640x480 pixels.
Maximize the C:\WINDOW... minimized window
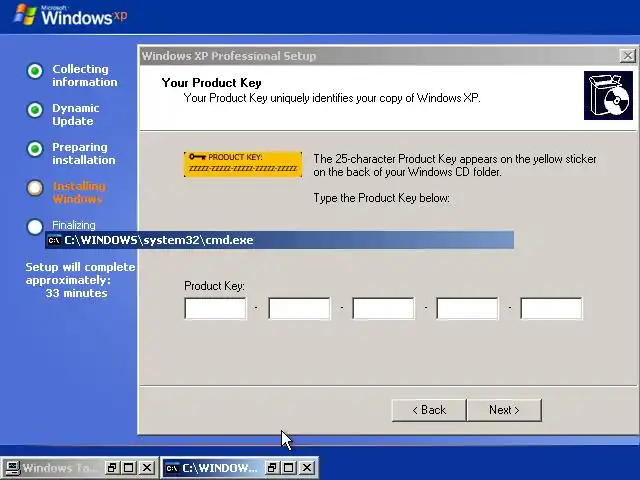[x=289, y=467]
